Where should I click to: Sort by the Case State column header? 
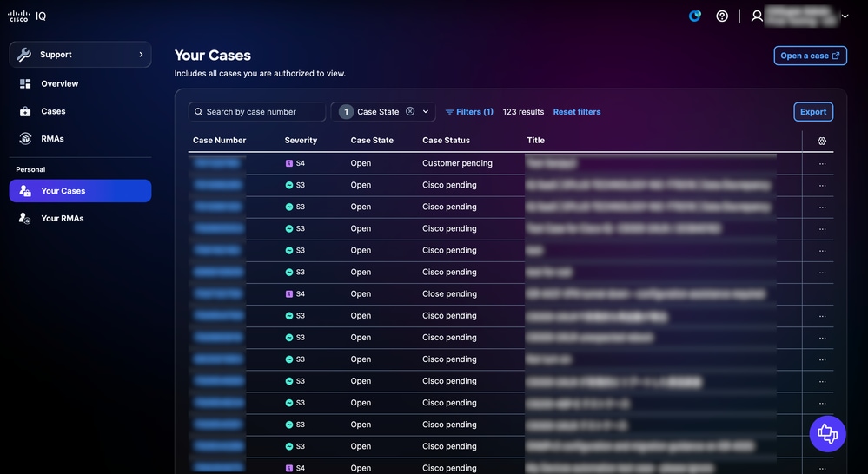[x=372, y=141]
